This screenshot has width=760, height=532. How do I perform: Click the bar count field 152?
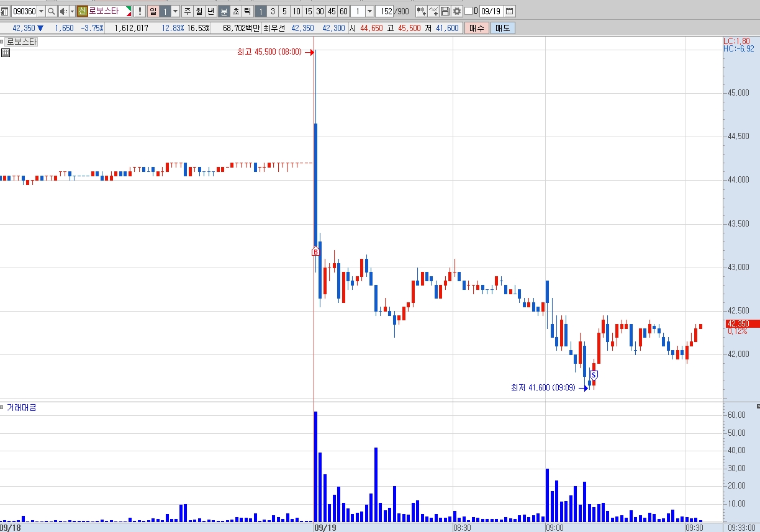pos(385,11)
